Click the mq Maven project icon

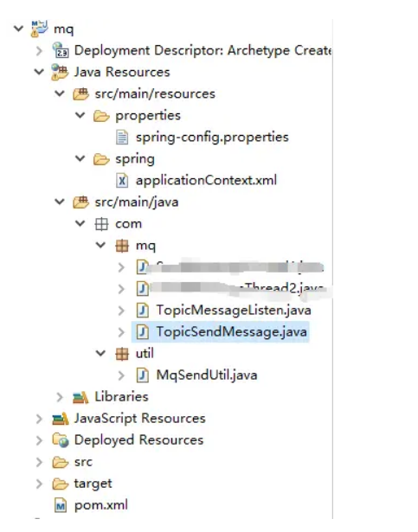click(39, 29)
